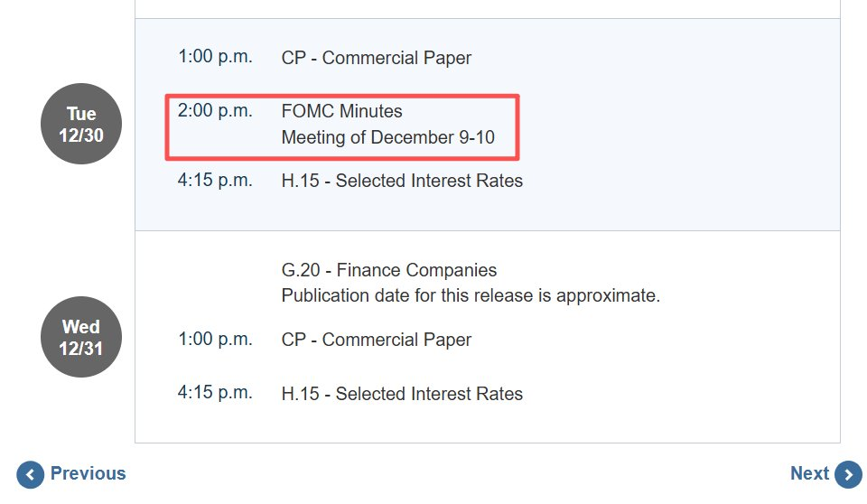867x504 pixels.
Task: Click Tuesday's 1:00 p.m. time label
Action: (x=215, y=58)
